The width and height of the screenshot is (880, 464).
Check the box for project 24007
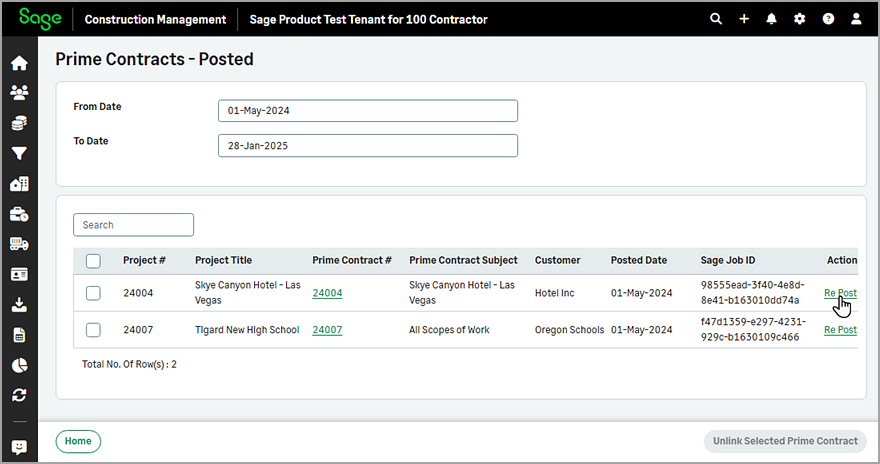93,330
